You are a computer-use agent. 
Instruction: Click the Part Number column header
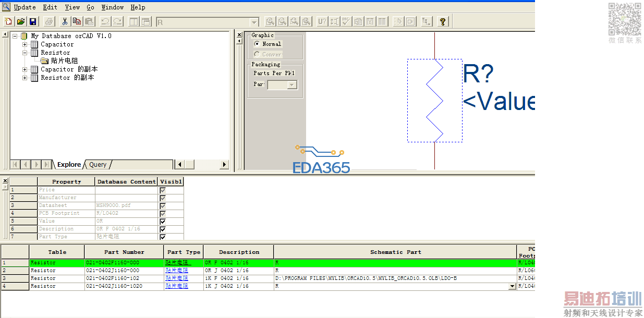[x=124, y=252]
